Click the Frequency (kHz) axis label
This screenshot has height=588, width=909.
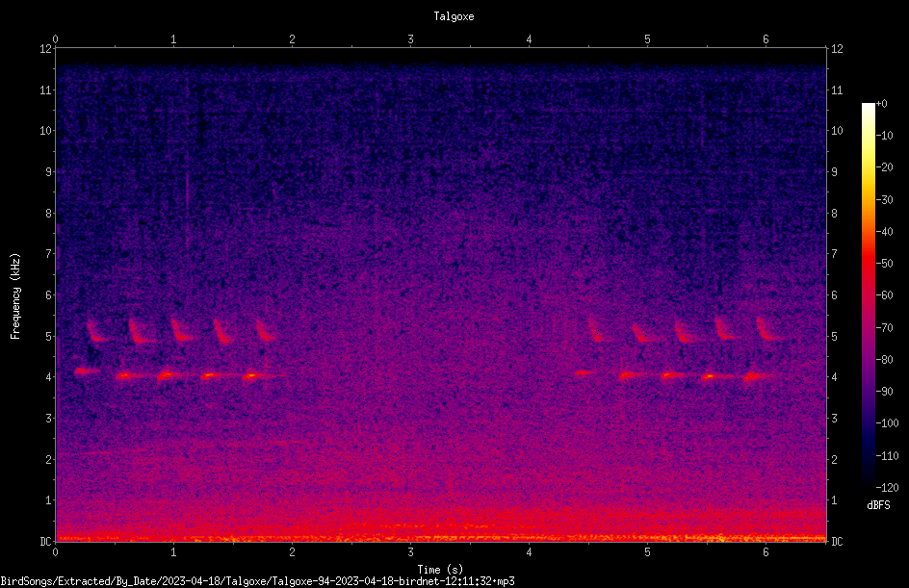tap(15, 295)
